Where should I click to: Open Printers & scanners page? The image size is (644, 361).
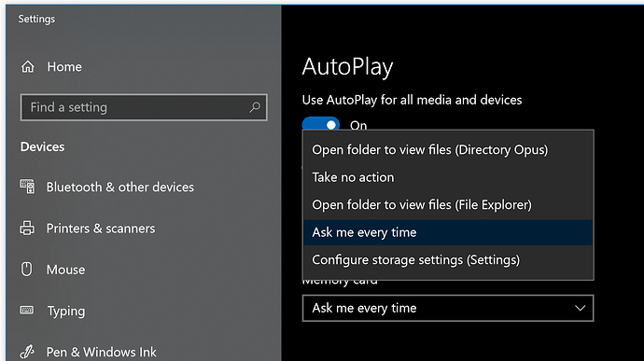(101, 229)
